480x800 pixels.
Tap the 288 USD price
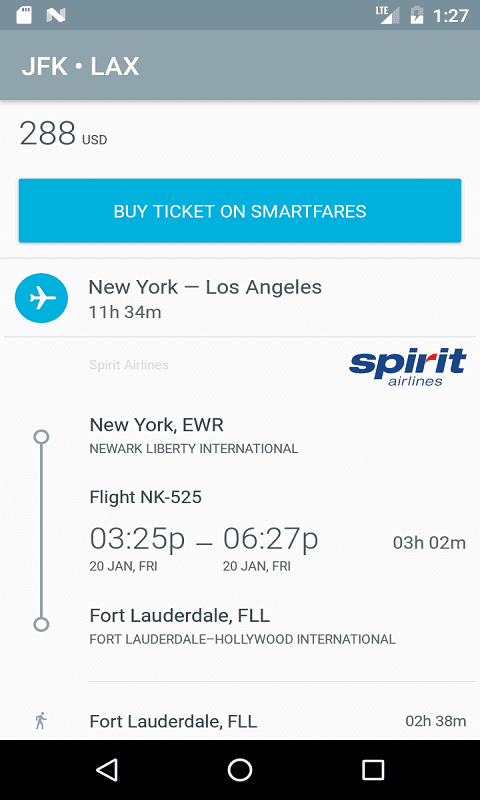63,133
